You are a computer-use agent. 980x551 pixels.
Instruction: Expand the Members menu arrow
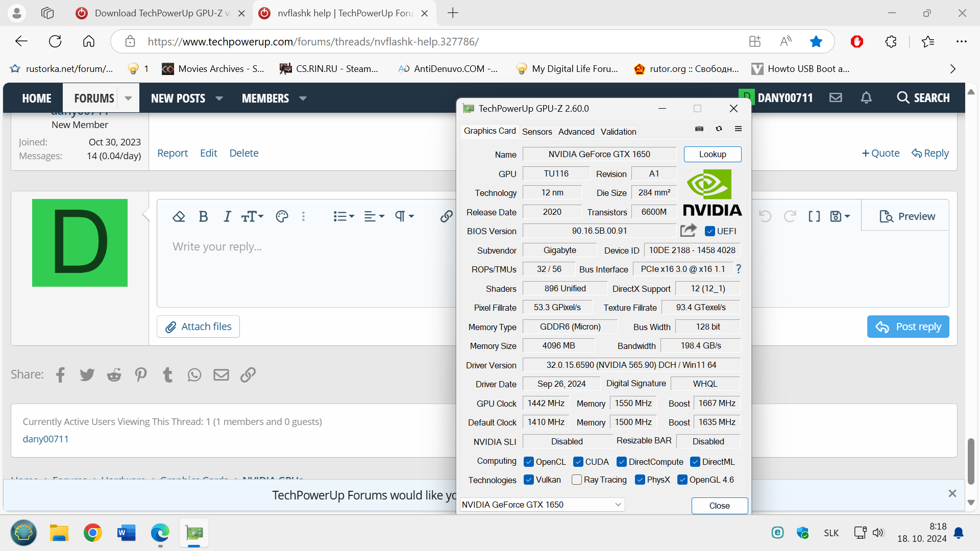pyautogui.click(x=303, y=98)
